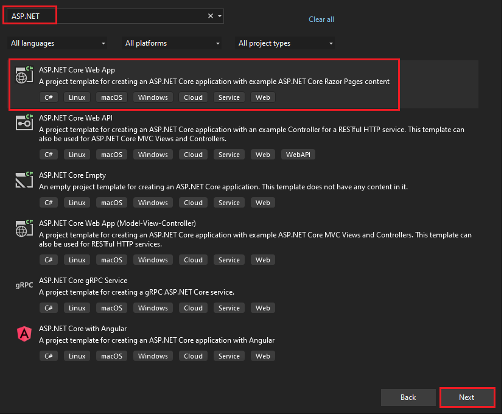Click the C# tag under ASP.NET Core Web App
The width and height of the screenshot is (504, 420).
[x=49, y=97]
